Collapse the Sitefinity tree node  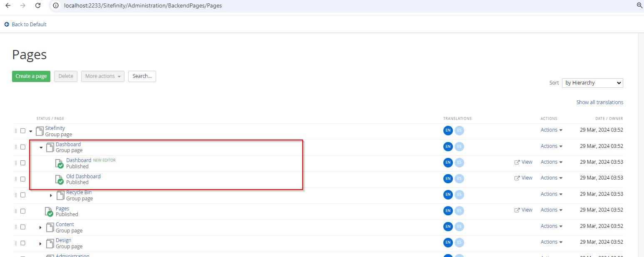pyautogui.click(x=30, y=131)
